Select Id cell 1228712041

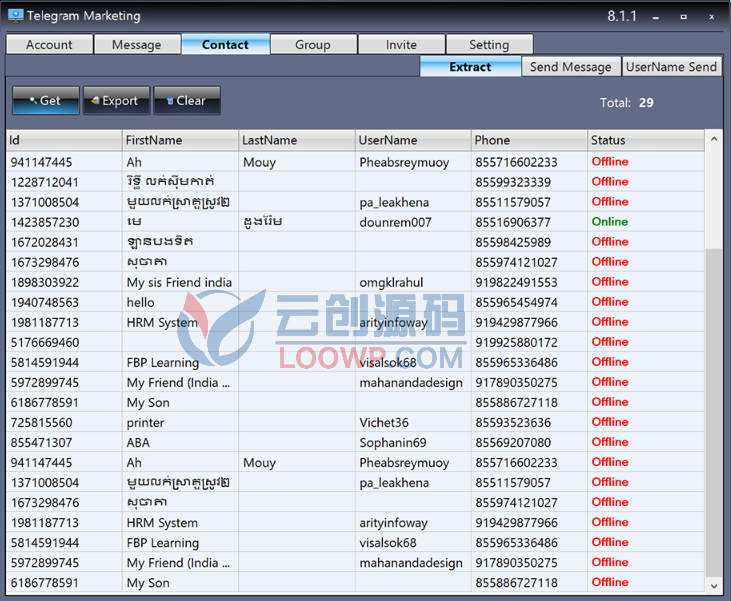(x=45, y=182)
